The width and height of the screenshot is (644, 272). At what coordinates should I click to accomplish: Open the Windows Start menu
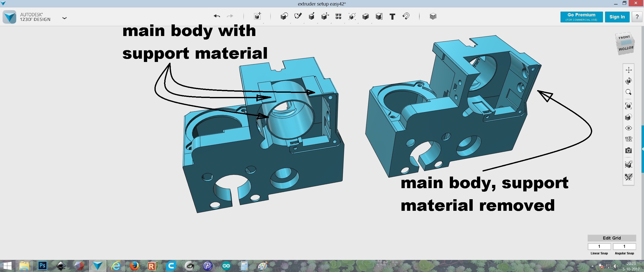tap(8, 266)
